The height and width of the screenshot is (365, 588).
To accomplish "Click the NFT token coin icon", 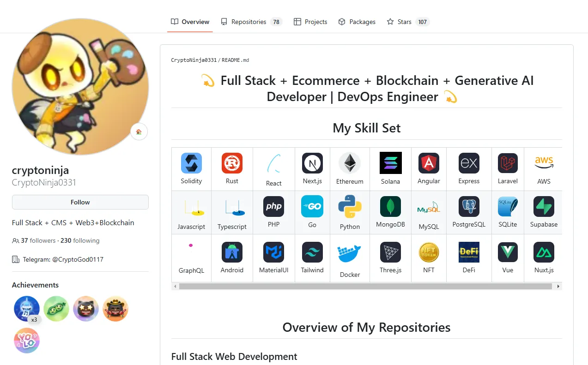I will (429, 252).
